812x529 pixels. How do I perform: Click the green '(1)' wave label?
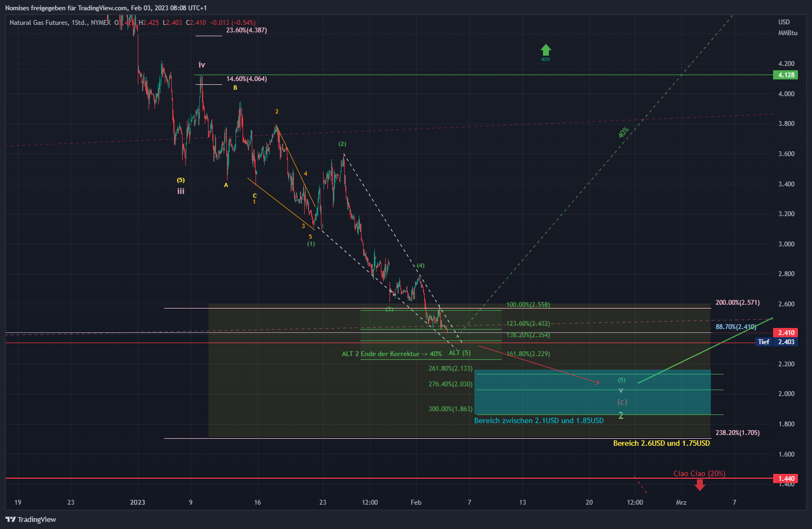pyautogui.click(x=311, y=244)
